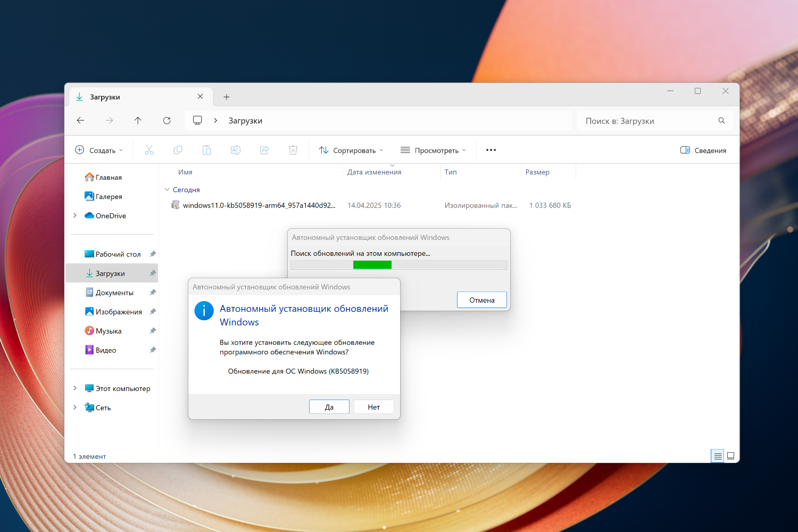798x532 pixels.
Task: Switch to details list view icon
Action: 718,456
